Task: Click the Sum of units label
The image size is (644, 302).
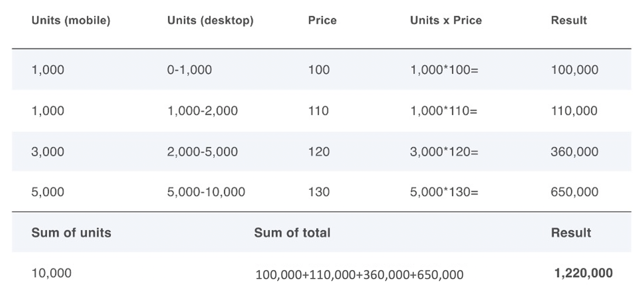Action: click(x=71, y=233)
